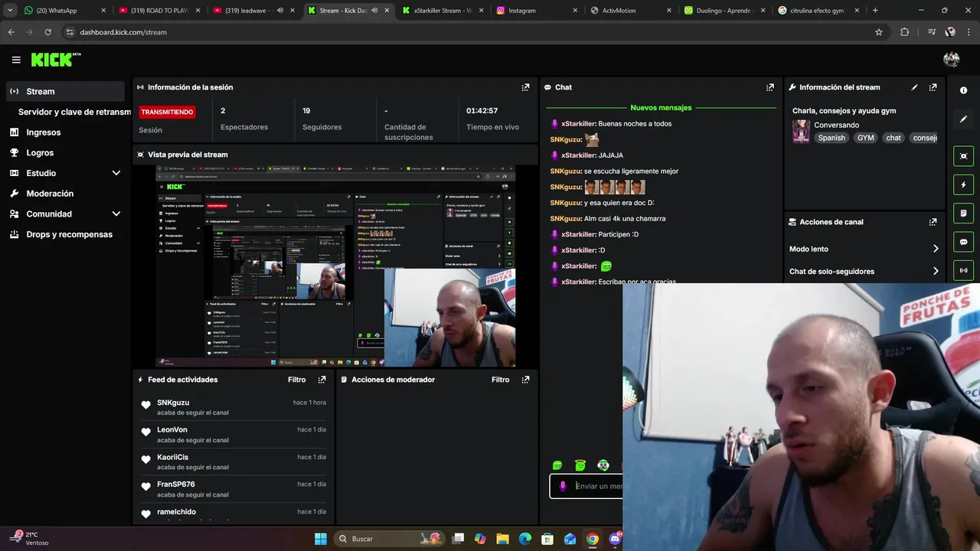
Task: Open File Explorer from the taskbar
Action: click(x=502, y=539)
